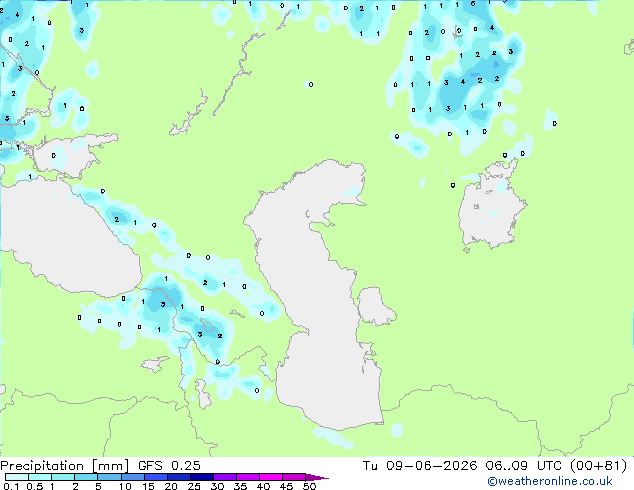This screenshot has height=490, width=634.
Task: Pick the 10–15 mm legend color swatch
Action: 132,477
